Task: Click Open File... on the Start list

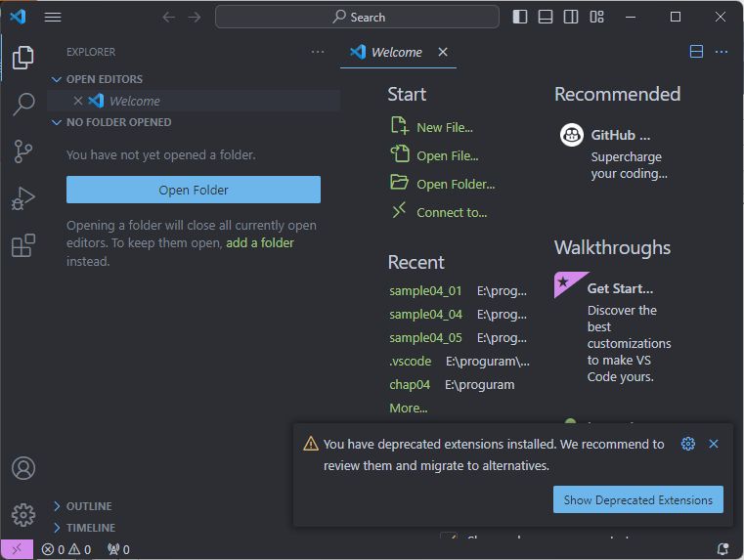Action: (435, 155)
